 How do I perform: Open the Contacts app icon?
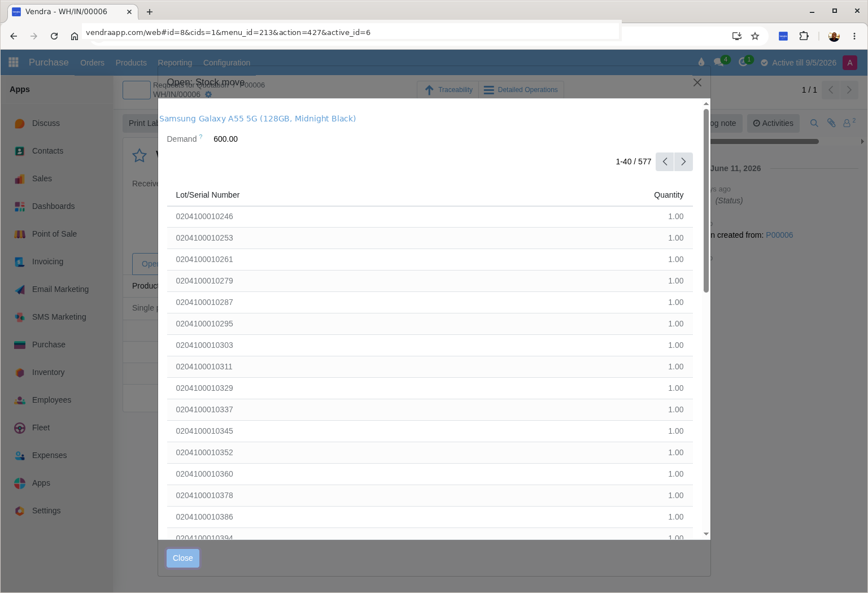(20, 151)
